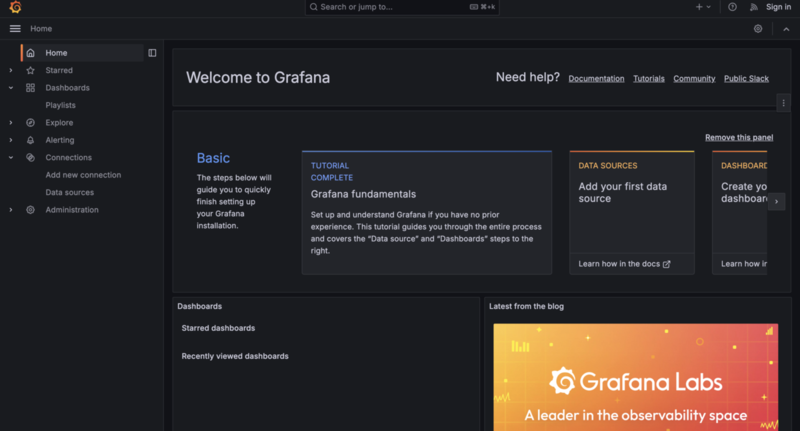Show next setup cards with right arrow
Viewport: 800px width, 431px height.
tap(777, 201)
